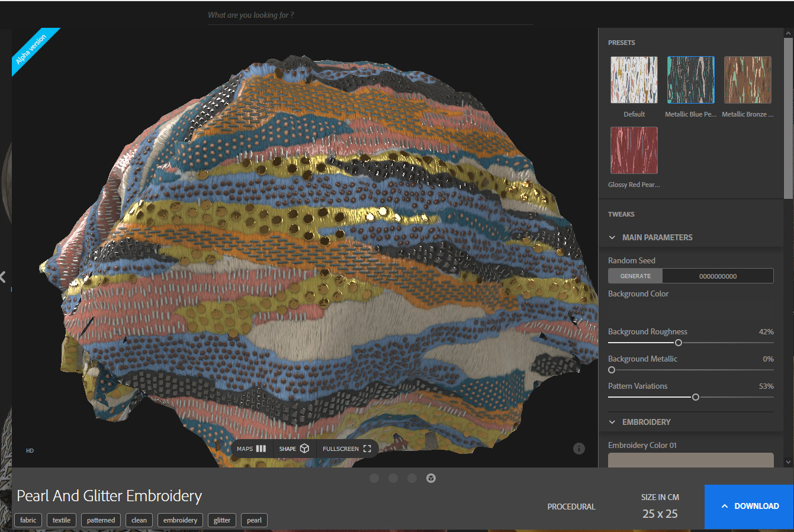Go to the previous material using the left arrow
794x532 pixels.
pyautogui.click(x=4, y=277)
